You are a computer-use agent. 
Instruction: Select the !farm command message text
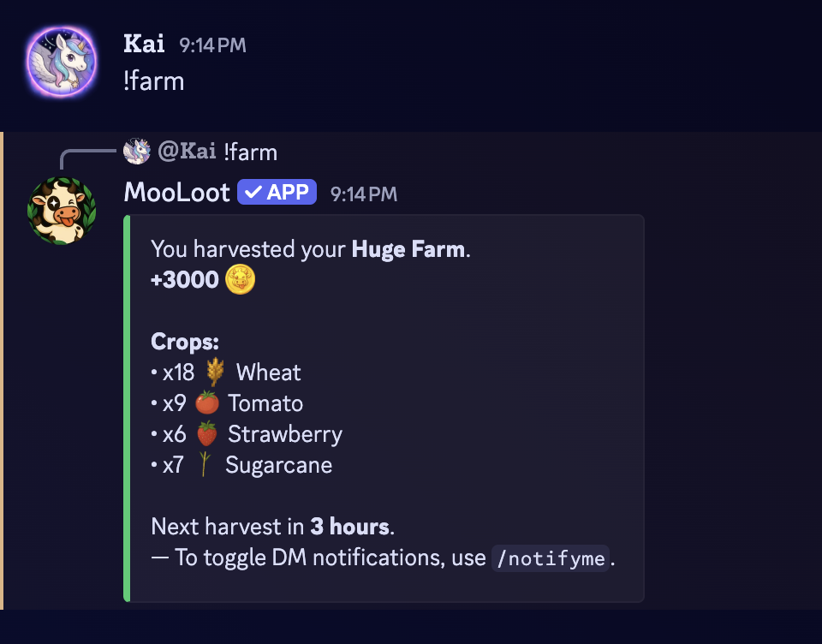pyautogui.click(x=154, y=81)
